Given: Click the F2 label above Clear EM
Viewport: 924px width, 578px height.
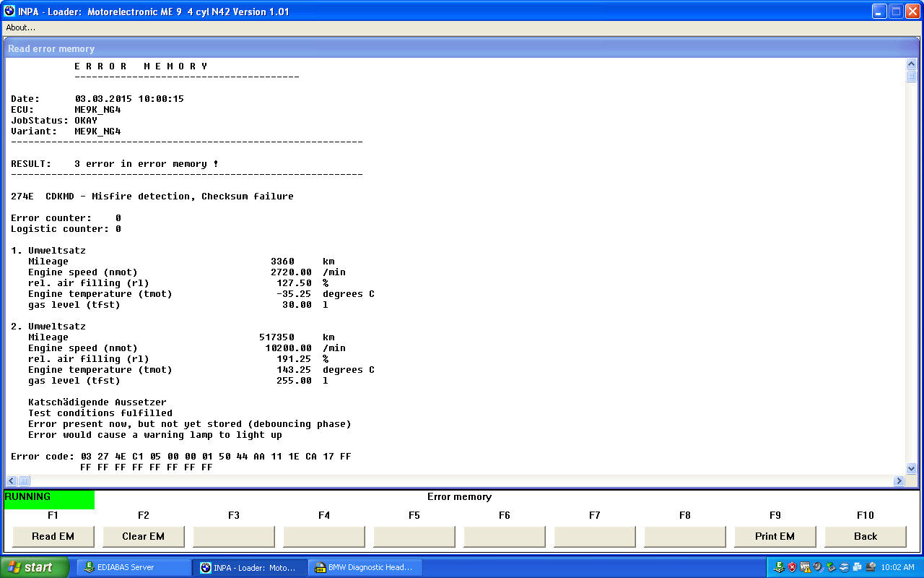Looking at the screenshot, I should (144, 515).
